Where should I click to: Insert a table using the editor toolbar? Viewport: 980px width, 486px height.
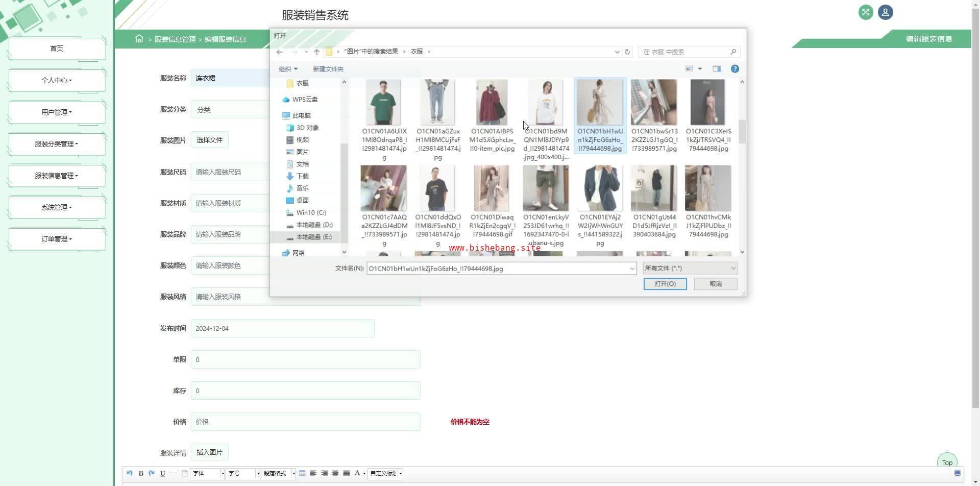pyautogui.click(x=302, y=473)
